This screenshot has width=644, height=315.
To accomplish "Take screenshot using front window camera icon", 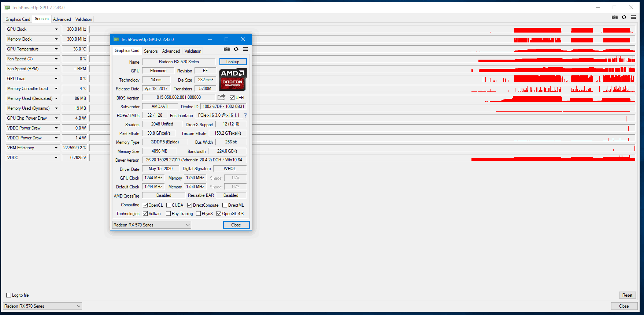I will click(x=227, y=49).
